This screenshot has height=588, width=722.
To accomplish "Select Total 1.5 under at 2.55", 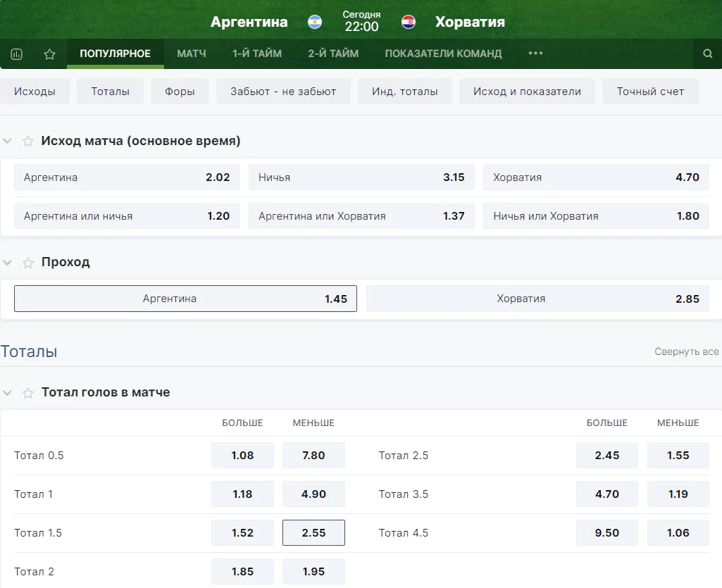I will coord(313,533).
